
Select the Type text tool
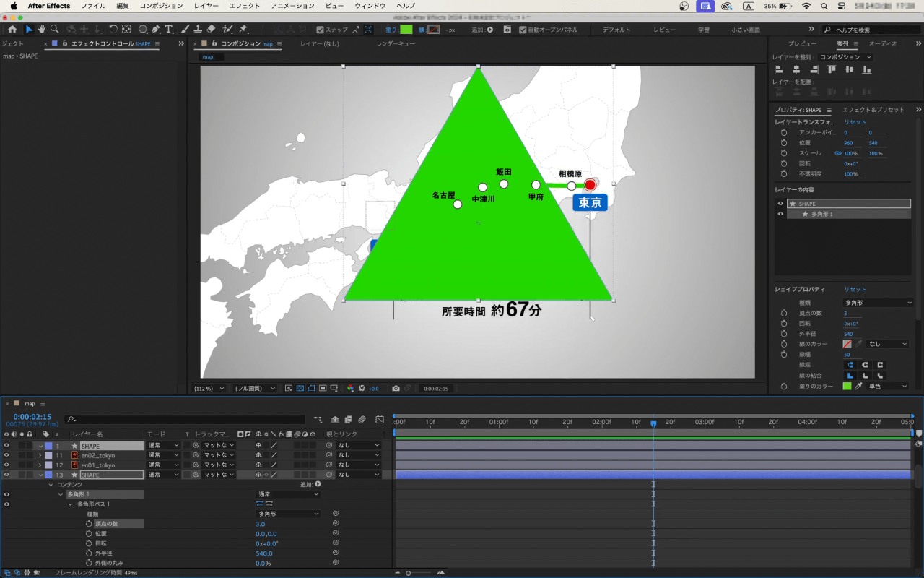coord(169,29)
